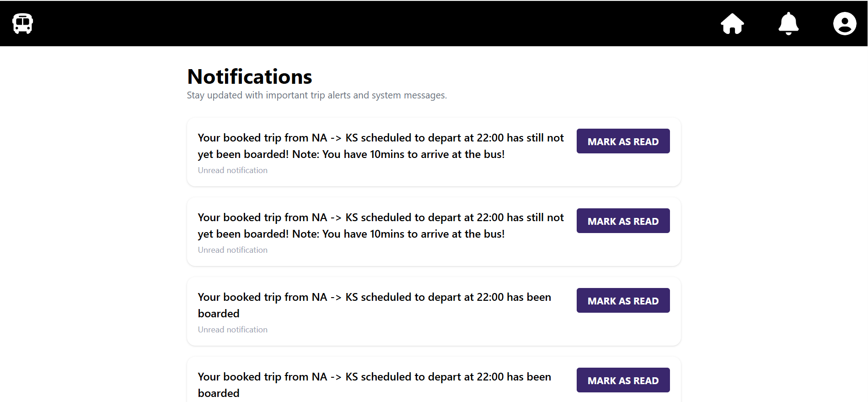868x402 pixels.
Task: Mark the third notification as read
Action: coord(623,301)
